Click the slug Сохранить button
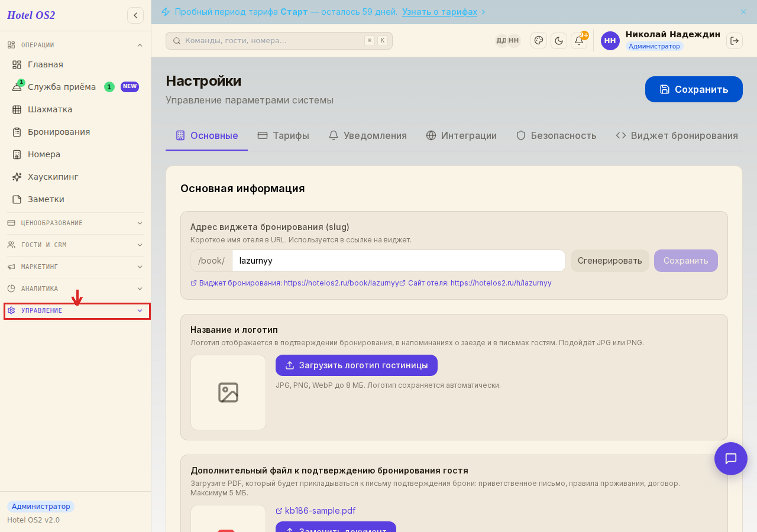This screenshot has height=532, width=757. [x=686, y=261]
